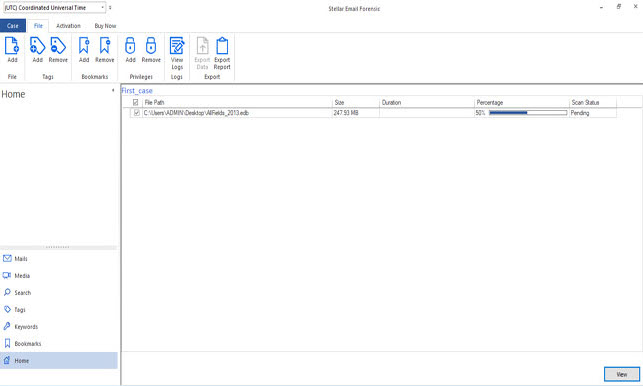Switch to the Activation tab
Image resolution: width=643 pixels, height=386 pixels.
[68, 25]
